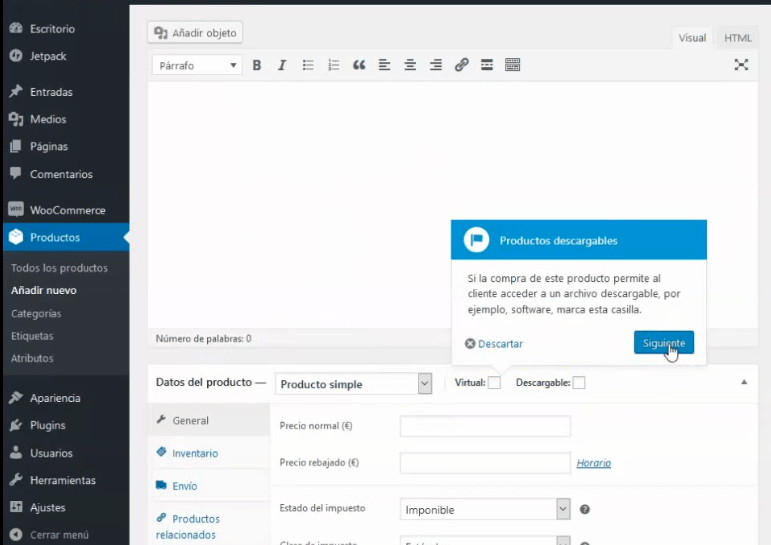Click the Siguiente button

pyautogui.click(x=664, y=342)
